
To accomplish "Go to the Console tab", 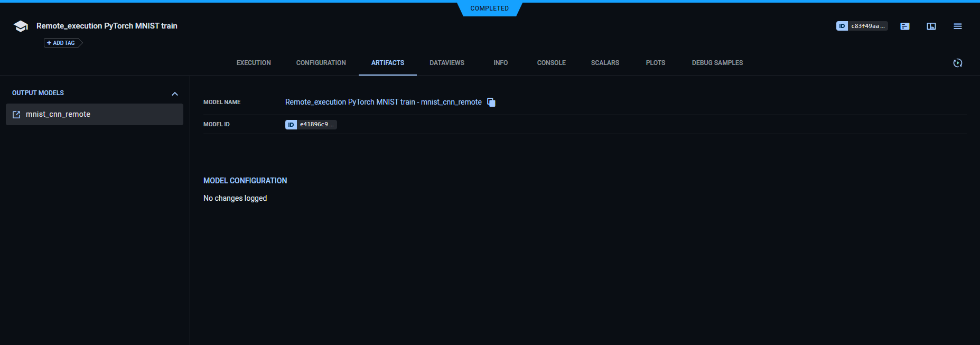I will [x=551, y=63].
